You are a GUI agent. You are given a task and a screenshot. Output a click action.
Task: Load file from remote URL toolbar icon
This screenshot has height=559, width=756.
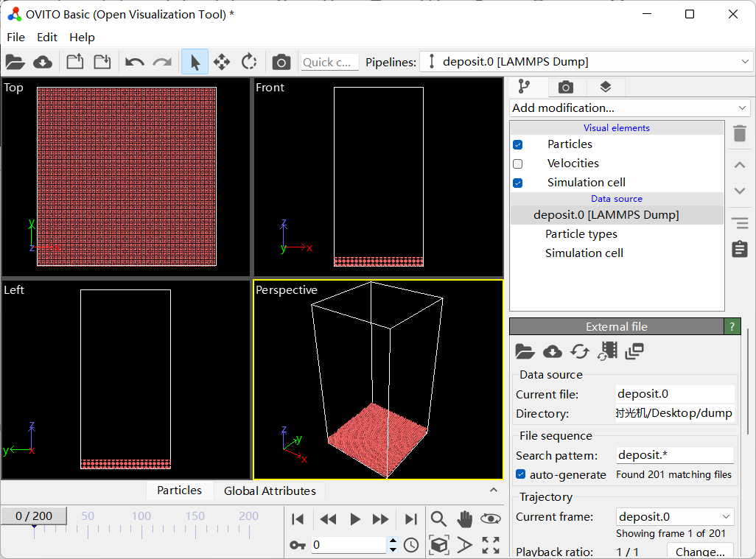coord(43,62)
